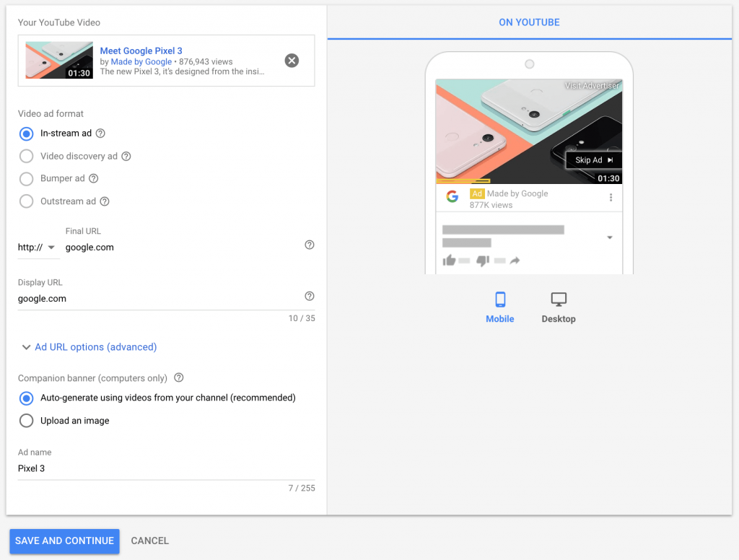Click the preview video image

pos(529,131)
